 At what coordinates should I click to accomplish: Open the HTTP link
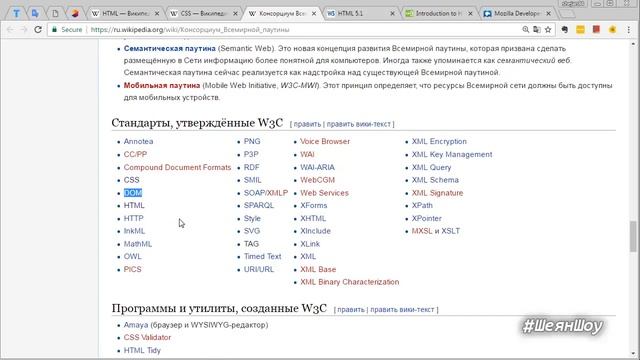[133, 218]
